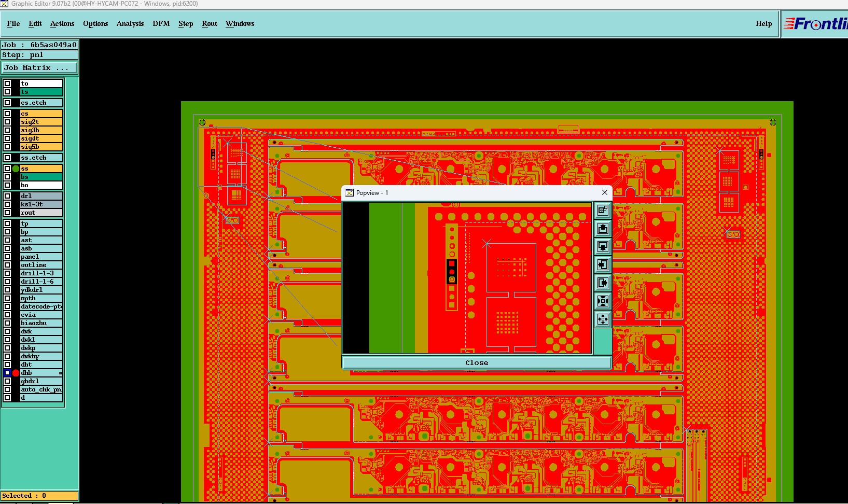Open the Actions menu

[62, 24]
